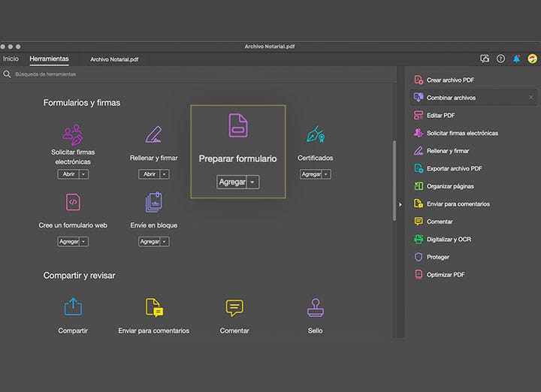Remove Combinar archivos shortcut with its X
Image resolution: width=541 pixels, height=392 pixels.
(530, 98)
